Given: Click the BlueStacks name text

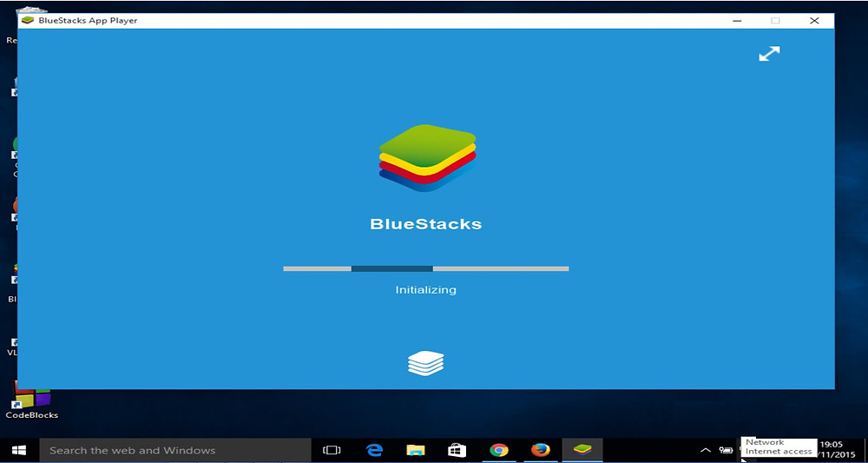Looking at the screenshot, I should (425, 224).
